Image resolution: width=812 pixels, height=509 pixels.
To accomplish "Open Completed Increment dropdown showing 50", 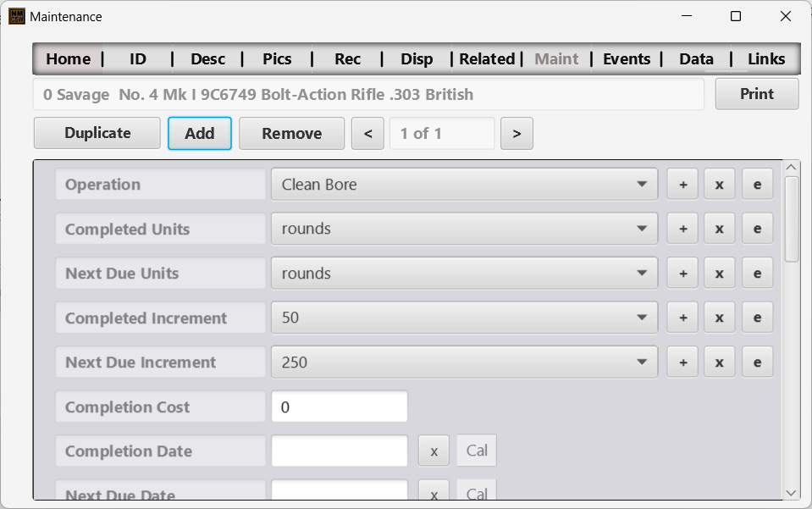I will [464, 318].
